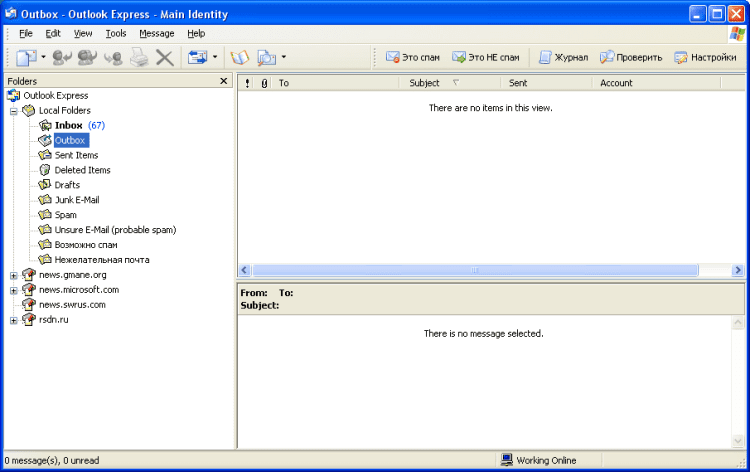Click the Send/Receive toolbar icon
Image resolution: width=750 pixels, height=472 pixels.
click(198, 57)
